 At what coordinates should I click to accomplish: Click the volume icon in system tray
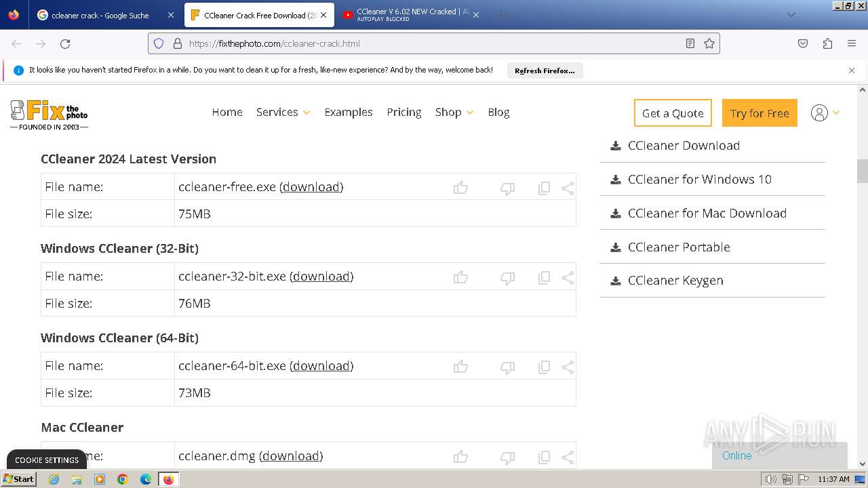tap(770, 479)
